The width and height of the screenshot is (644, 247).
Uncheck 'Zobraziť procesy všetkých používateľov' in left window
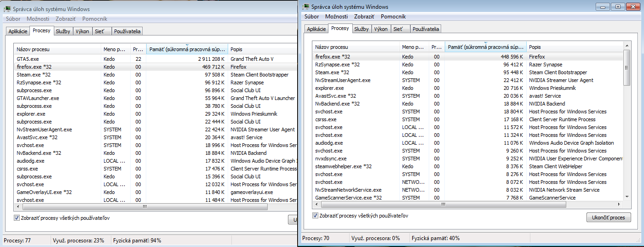(17, 218)
